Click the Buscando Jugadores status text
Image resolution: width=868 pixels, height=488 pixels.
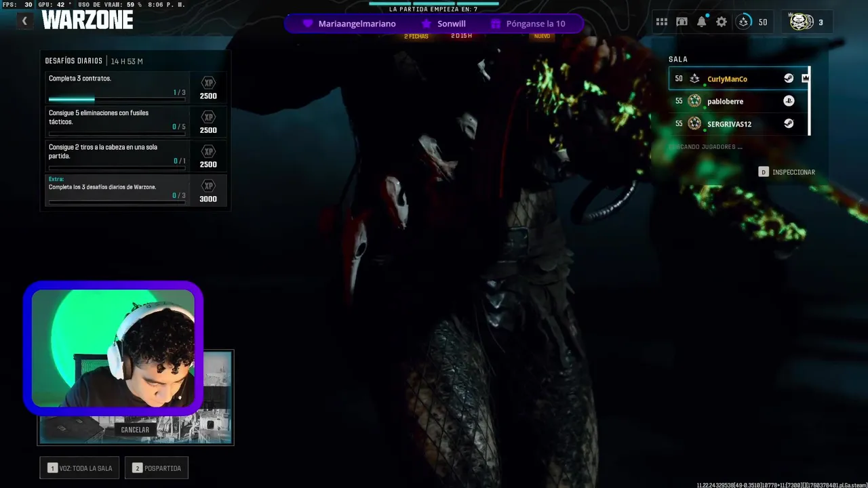[706, 146]
